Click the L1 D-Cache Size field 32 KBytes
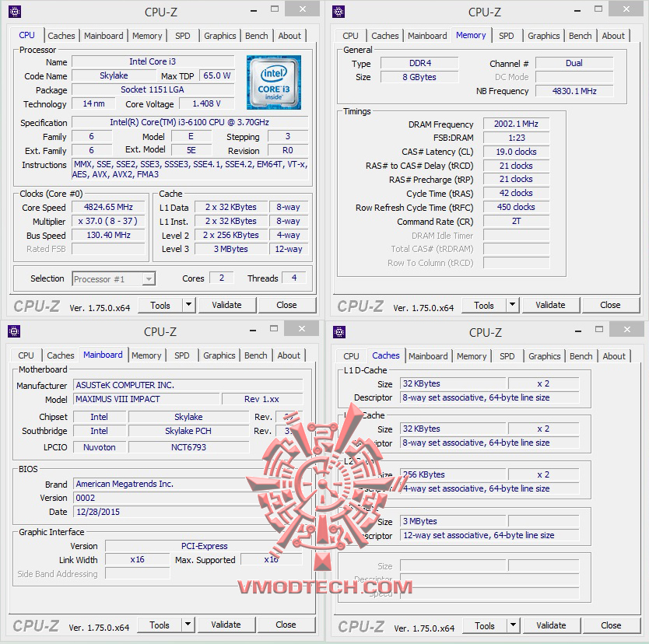Image resolution: width=649 pixels, height=644 pixels. pos(453,384)
